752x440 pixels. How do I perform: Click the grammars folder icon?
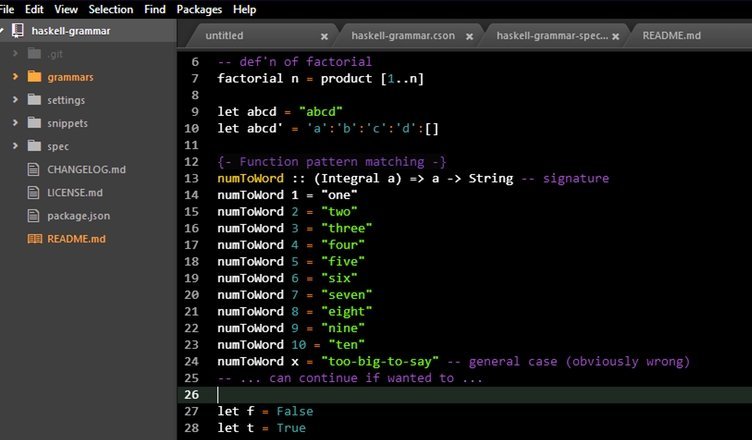33,76
